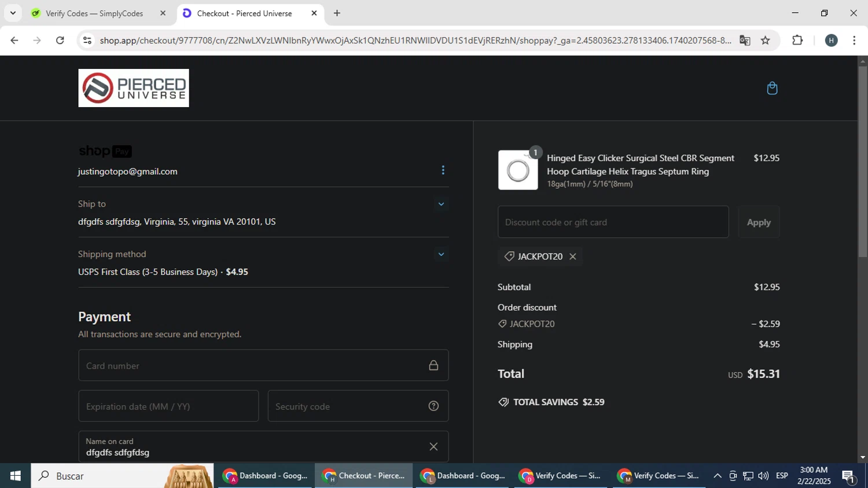Reload the checkout page
868x488 pixels.
[60, 40]
